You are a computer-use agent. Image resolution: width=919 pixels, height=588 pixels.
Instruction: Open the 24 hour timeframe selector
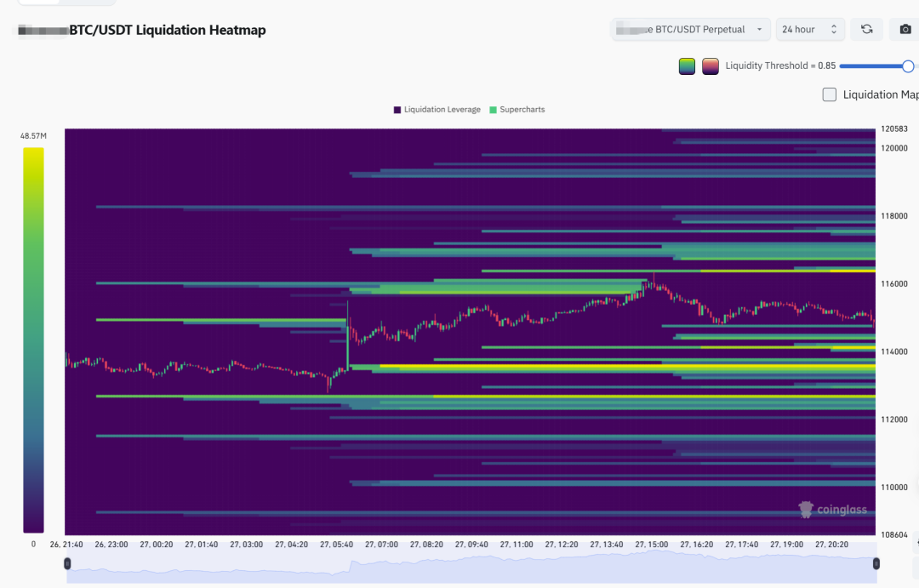pyautogui.click(x=810, y=29)
